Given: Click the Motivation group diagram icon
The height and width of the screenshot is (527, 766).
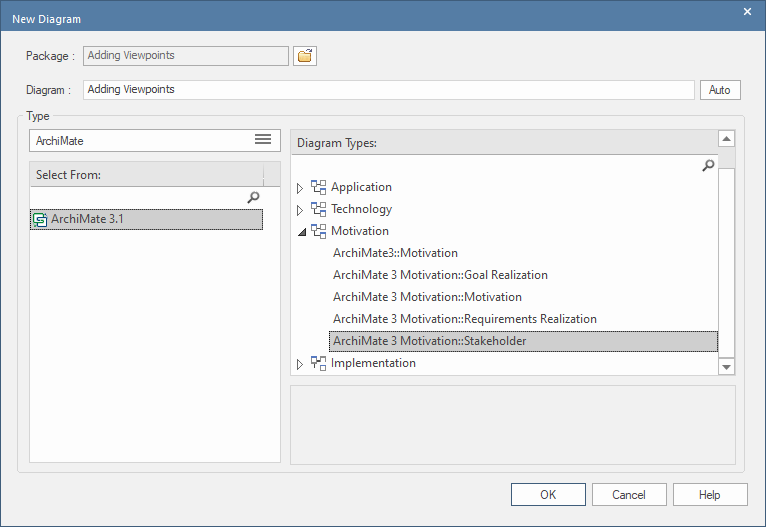Looking at the screenshot, I should click(319, 232).
